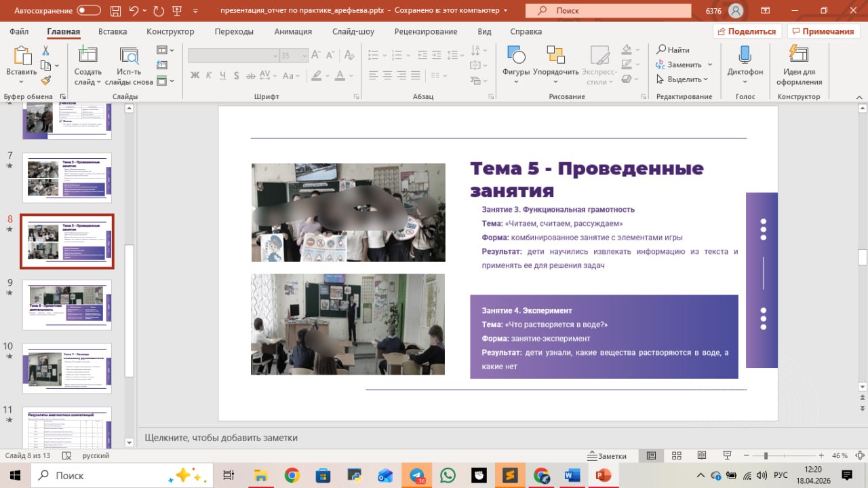This screenshot has height=488, width=868.
Task: Open the Section dropdown in Slides group
Action: [165, 81]
